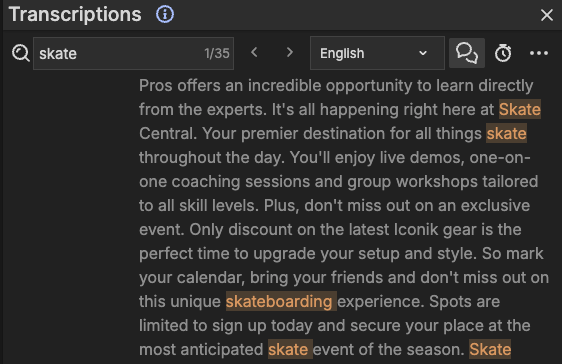Click highlighted skate after 'all things'
Image resolution: width=562 pixels, height=364 pixels.
(x=506, y=133)
